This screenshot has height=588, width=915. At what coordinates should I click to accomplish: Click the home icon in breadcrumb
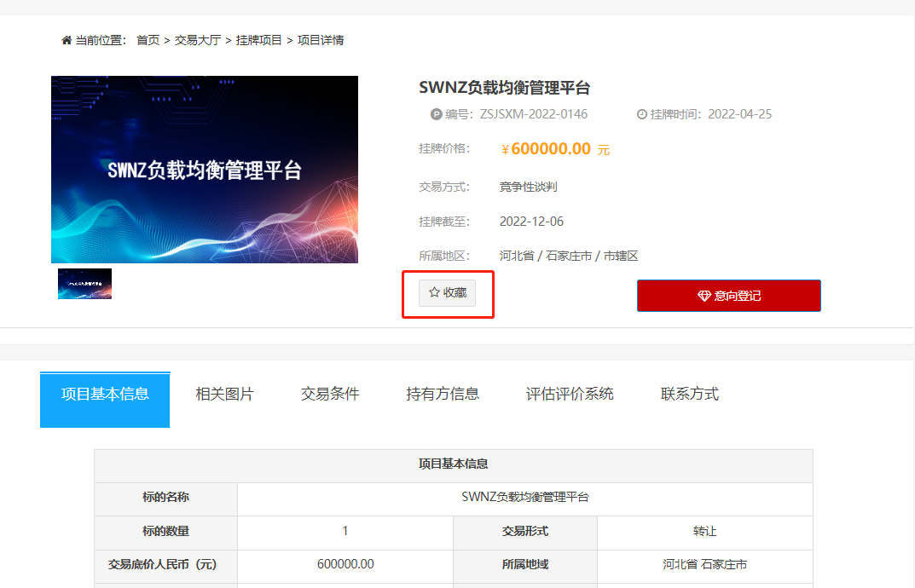[x=67, y=40]
